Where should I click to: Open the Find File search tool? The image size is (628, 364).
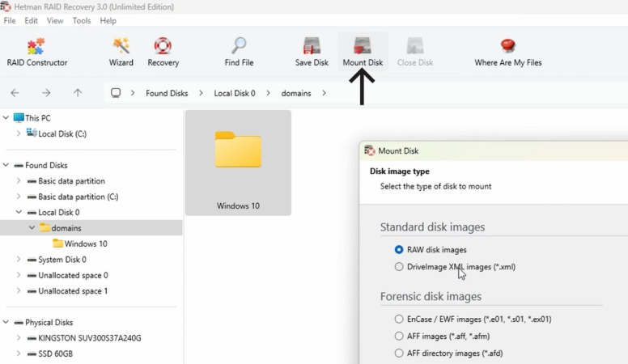click(x=239, y=53)
